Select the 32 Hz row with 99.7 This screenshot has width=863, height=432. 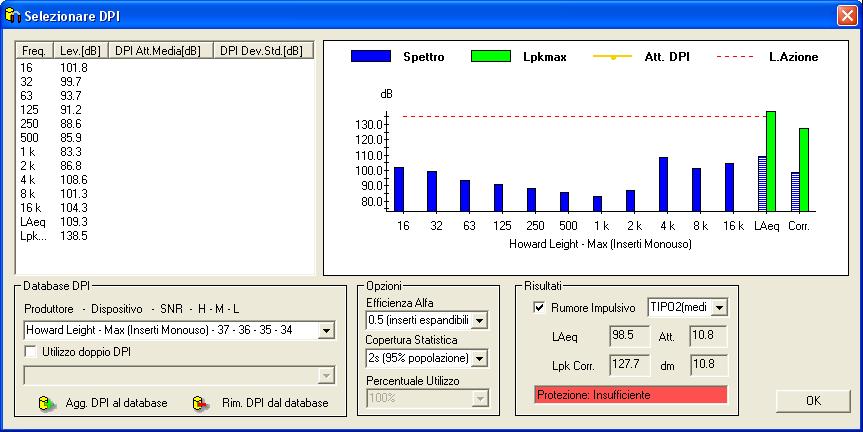pyautogui.click(x=165, y=82)
